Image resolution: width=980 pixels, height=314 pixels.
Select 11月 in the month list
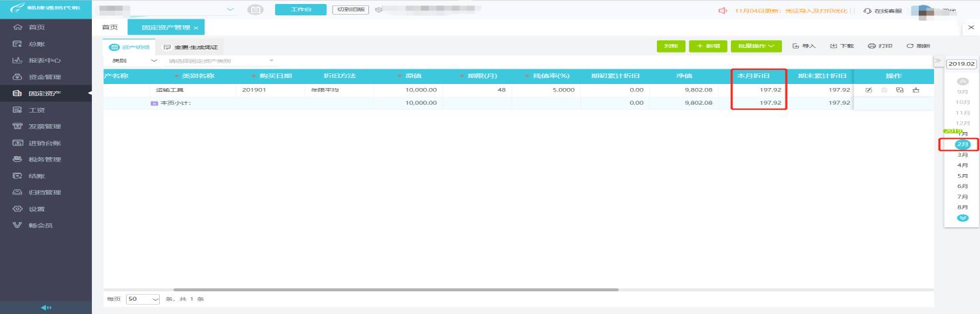[x=962, y=113]
